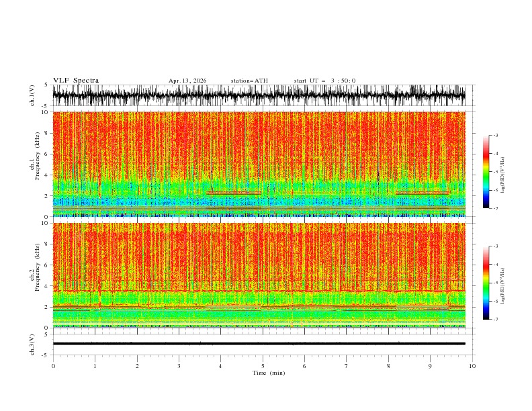Click the ch.1 PSD color scale bar

coord(486,172)
